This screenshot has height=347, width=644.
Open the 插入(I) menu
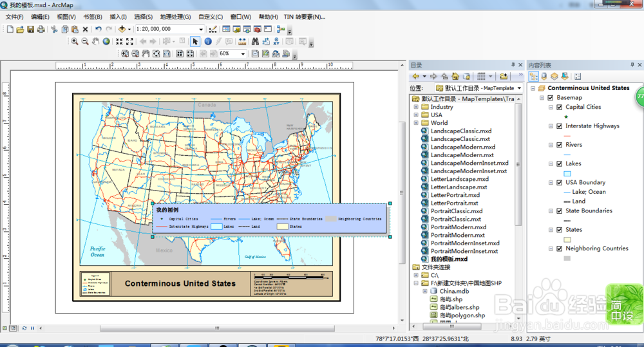coord(118,17)
